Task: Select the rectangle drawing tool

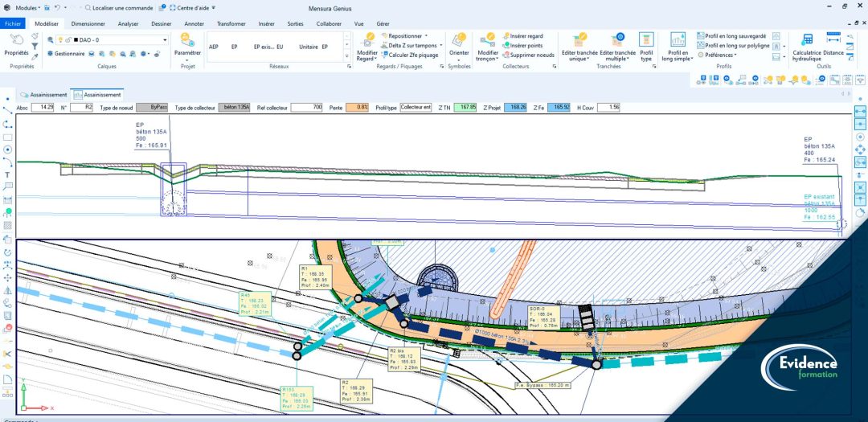Action: (x=7, y=136)
